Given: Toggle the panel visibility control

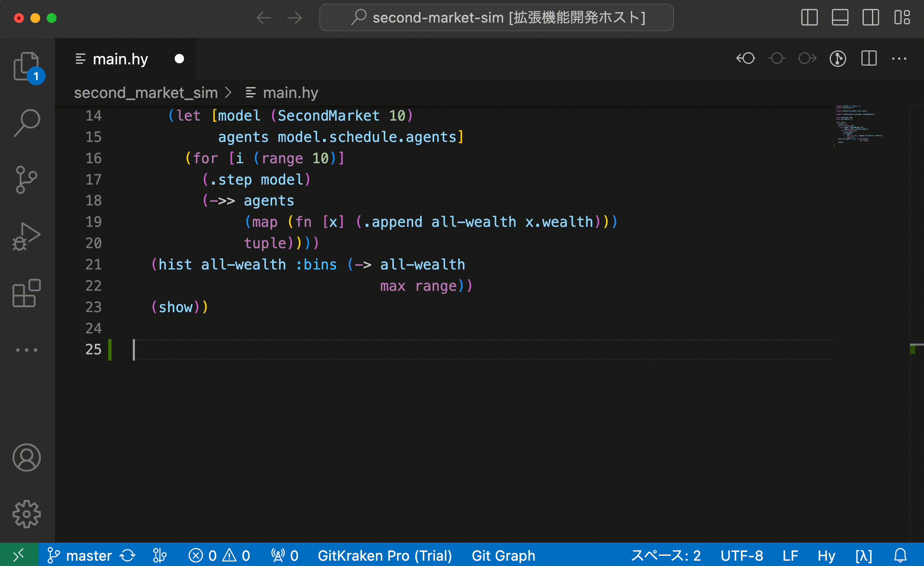Looking at the screenshot, I should pyautogui.click(x=840, y=18).
